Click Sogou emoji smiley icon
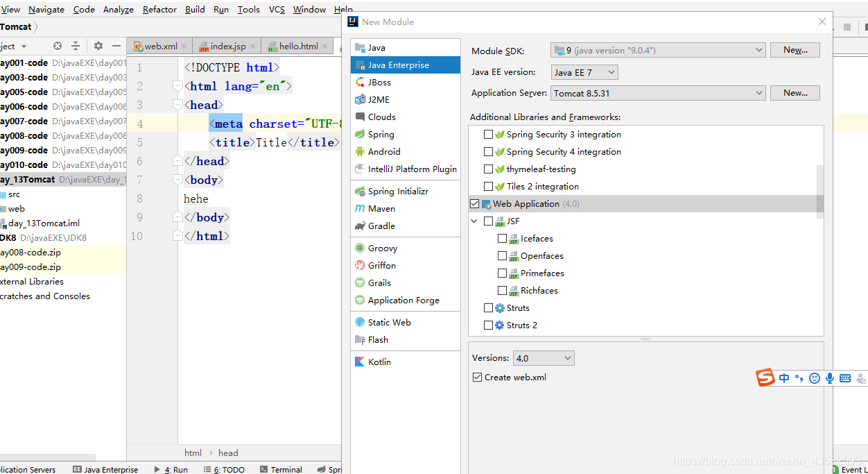This screenshot has width=868, height=474. 815,378
